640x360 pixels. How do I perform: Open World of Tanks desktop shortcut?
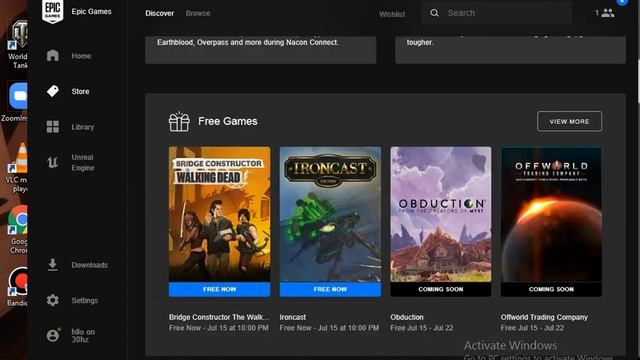18,45
